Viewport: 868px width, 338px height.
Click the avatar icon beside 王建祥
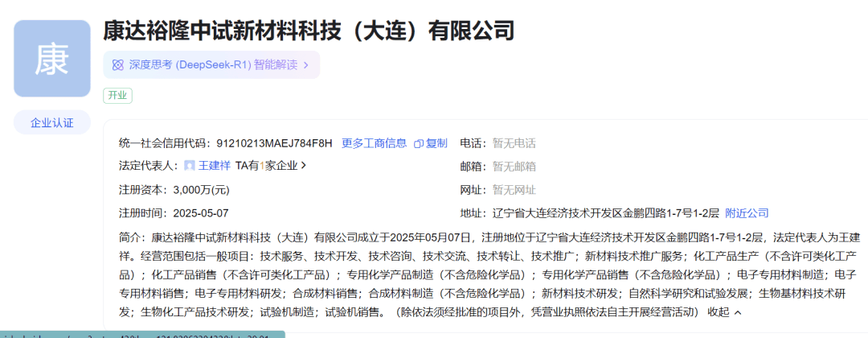[190, 166]
